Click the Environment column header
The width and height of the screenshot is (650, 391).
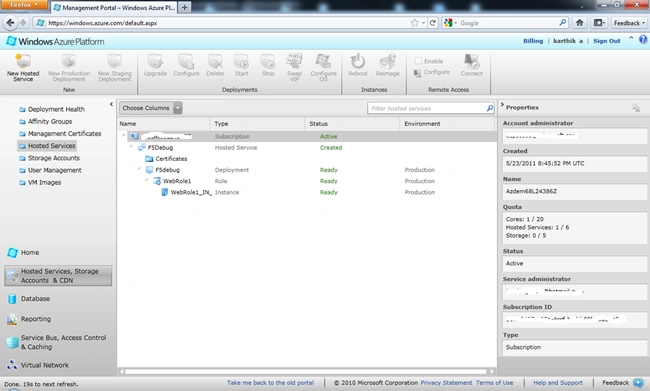click(447, 124)
